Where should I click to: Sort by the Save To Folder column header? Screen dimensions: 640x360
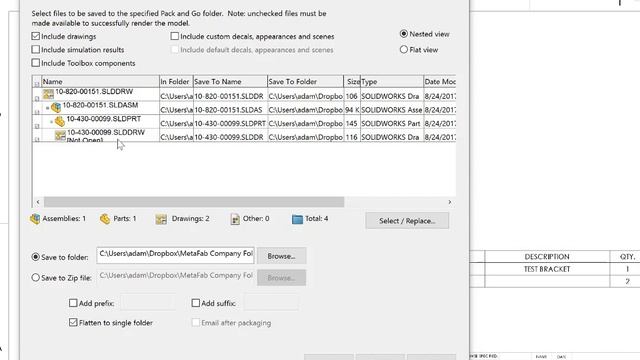(305, 82)
